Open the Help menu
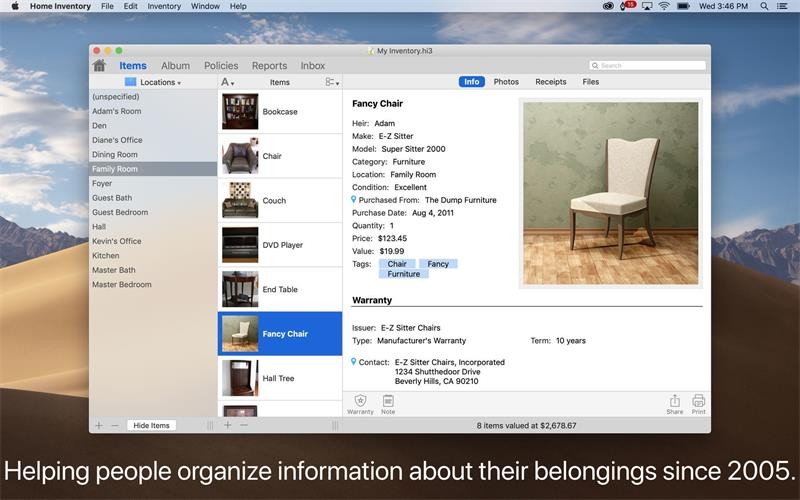This screenshot has height=500, width=800. pyautogui.click(x=238, y=6)
